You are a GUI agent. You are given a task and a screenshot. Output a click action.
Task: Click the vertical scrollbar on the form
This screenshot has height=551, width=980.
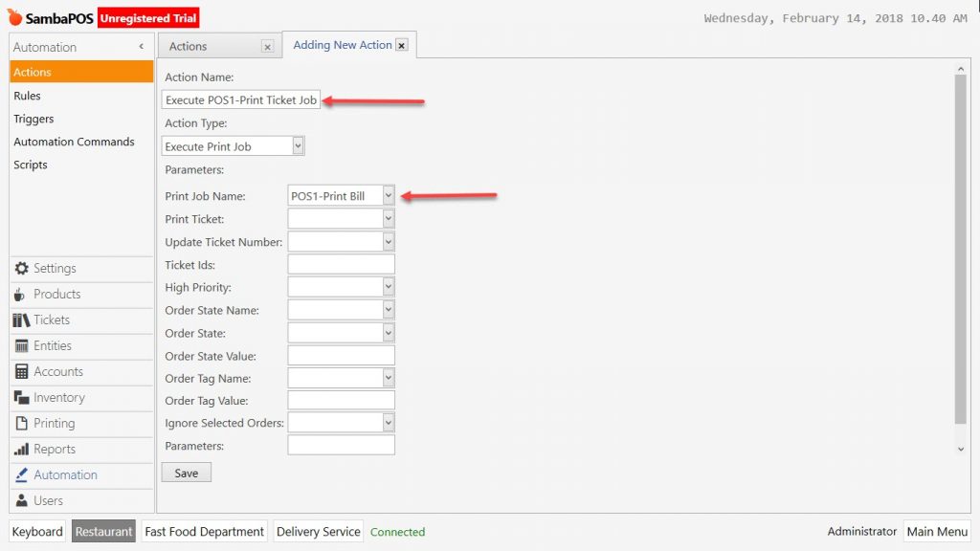(961, 250)
